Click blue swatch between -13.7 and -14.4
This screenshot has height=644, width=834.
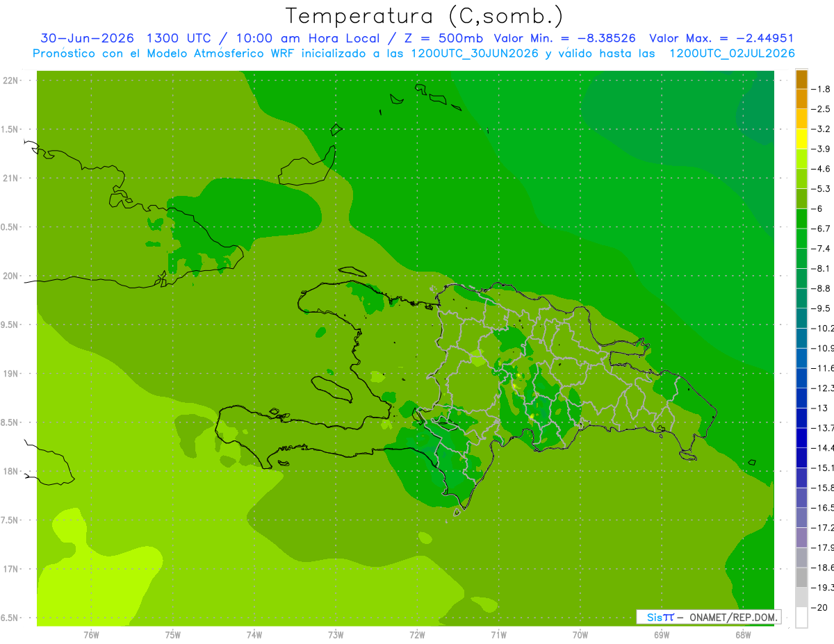(x=801, y=438)
